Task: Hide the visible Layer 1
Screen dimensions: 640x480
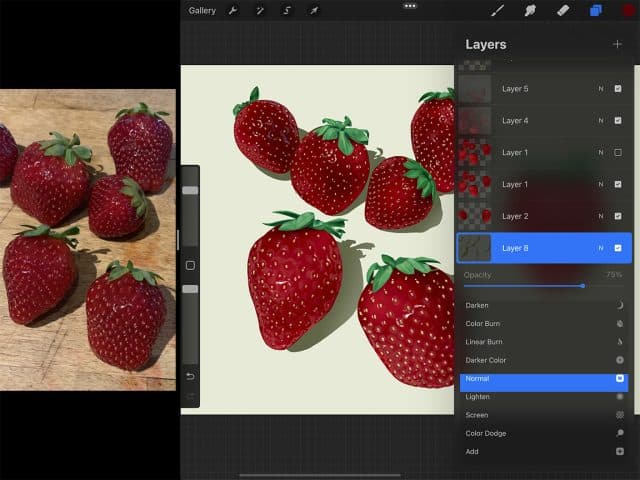Action: 618,184
